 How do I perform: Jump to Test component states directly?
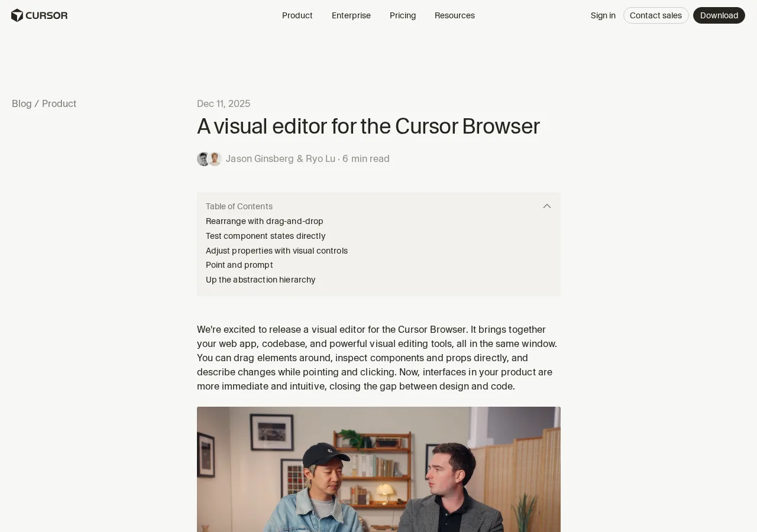coord(266,236)
